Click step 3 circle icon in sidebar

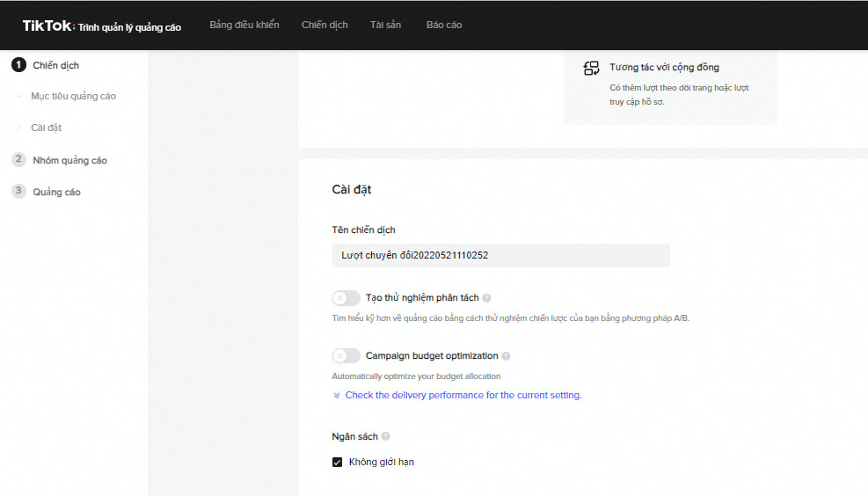point(18,192)
